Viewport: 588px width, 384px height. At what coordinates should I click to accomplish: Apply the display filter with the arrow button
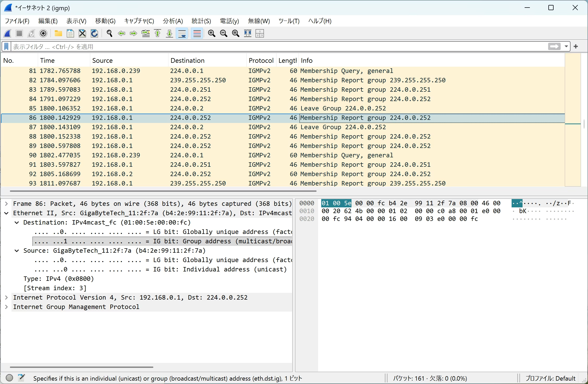coord(554,46)
